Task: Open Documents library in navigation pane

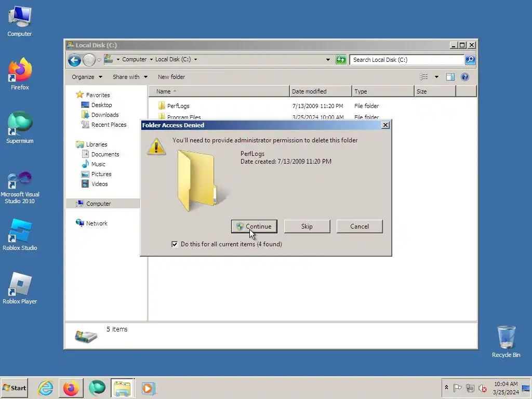Action: tap(105, 154)
